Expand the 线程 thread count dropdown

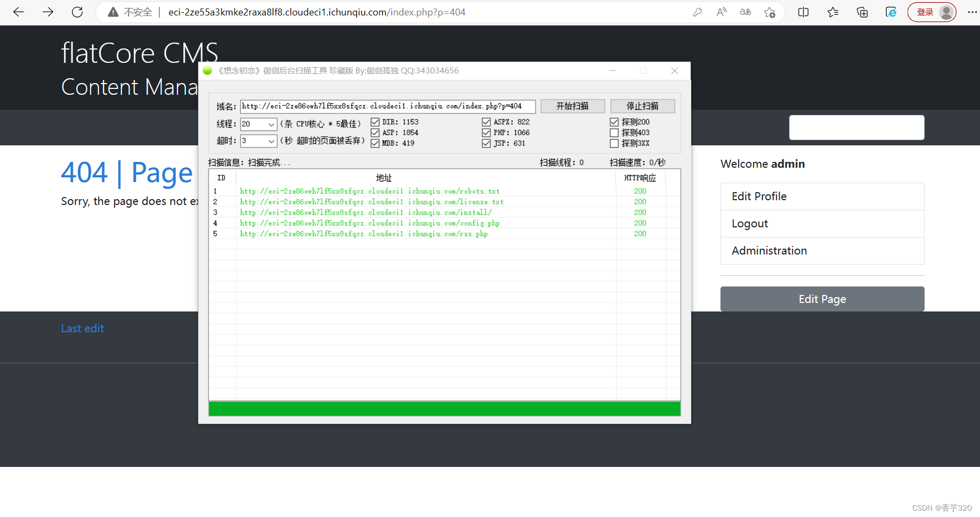pyautogui.click(x=271, y=124)
